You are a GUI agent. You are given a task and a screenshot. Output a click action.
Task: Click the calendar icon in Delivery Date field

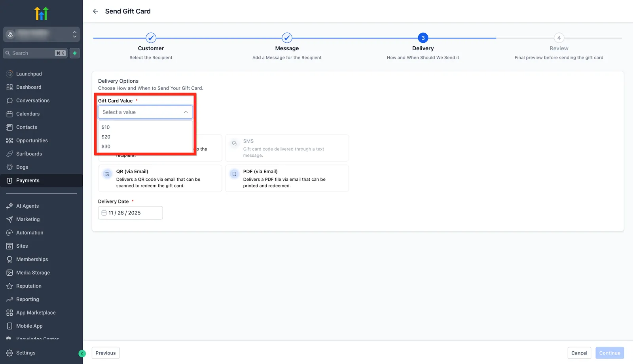coord(104,213)
